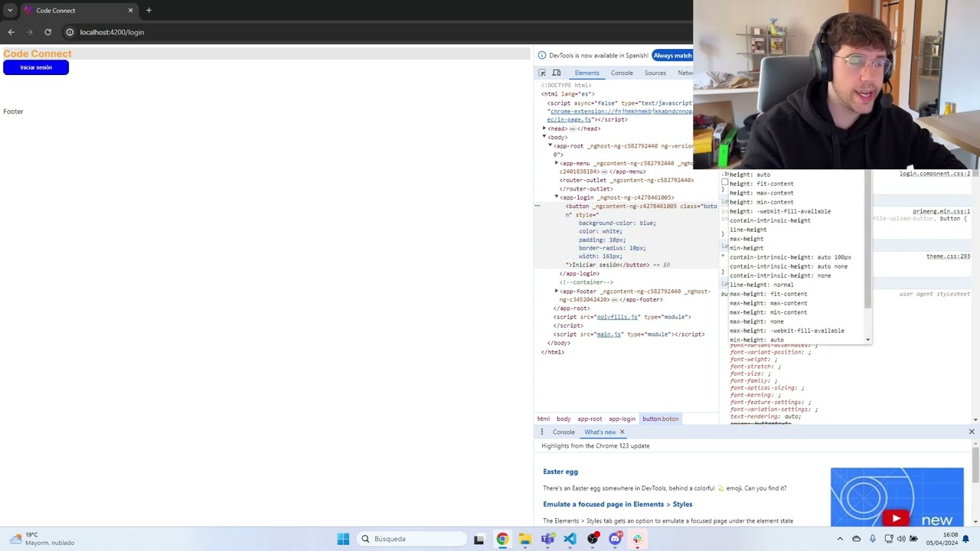Switch to the Sources panel tab
980x551 pixels.
tap(655, 73)
